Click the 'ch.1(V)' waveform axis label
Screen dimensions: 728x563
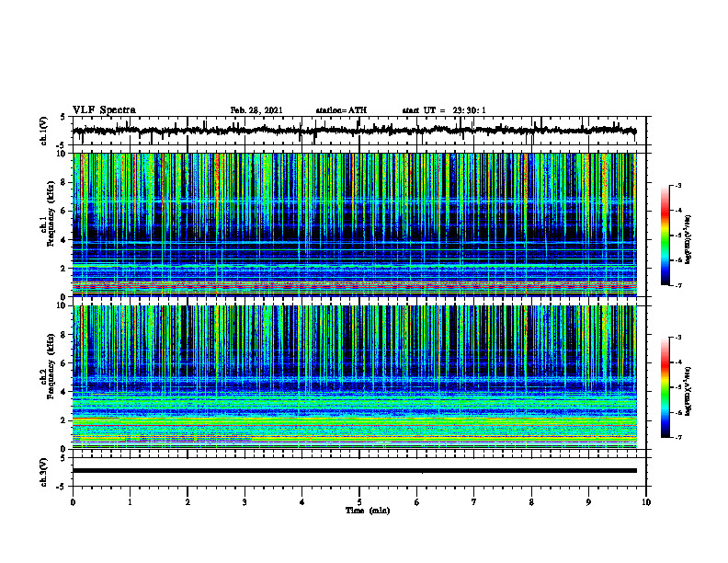coord(44,131)
